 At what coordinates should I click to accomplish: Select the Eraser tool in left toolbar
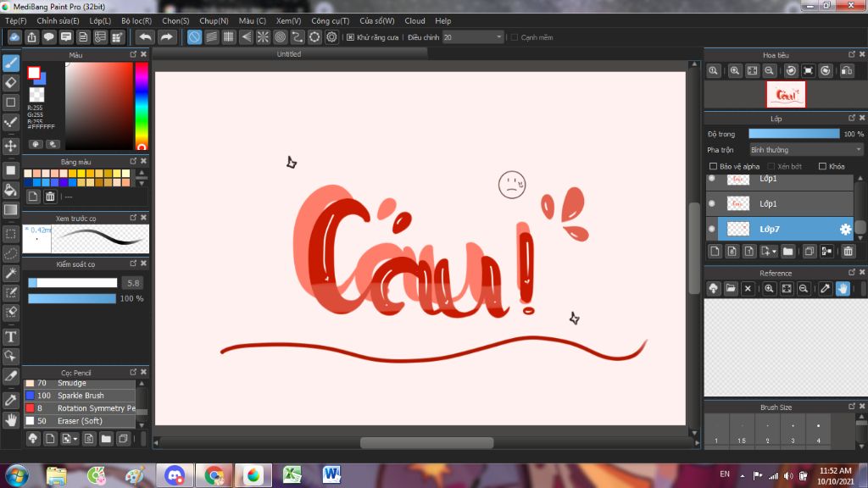[x=10, y=83]
